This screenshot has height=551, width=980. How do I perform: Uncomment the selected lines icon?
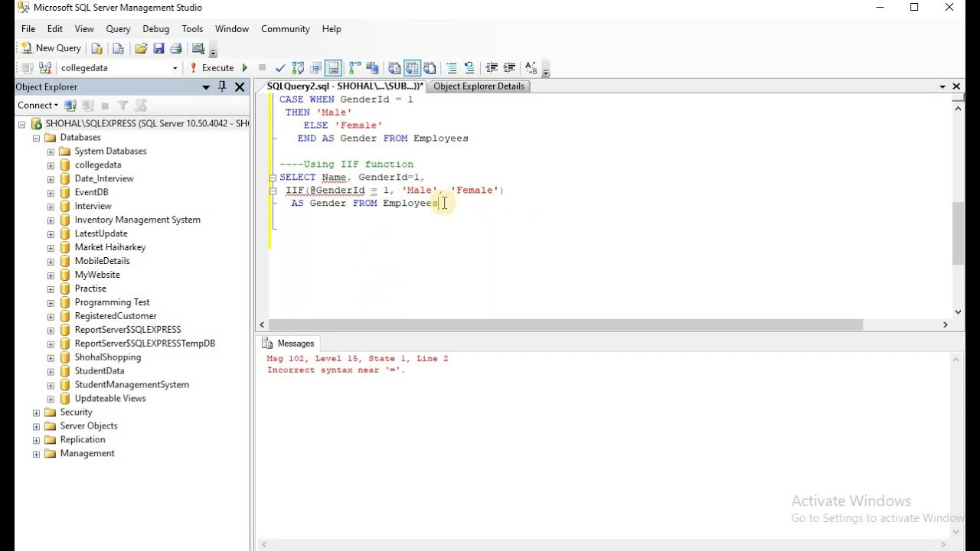[x=469, y=68]
